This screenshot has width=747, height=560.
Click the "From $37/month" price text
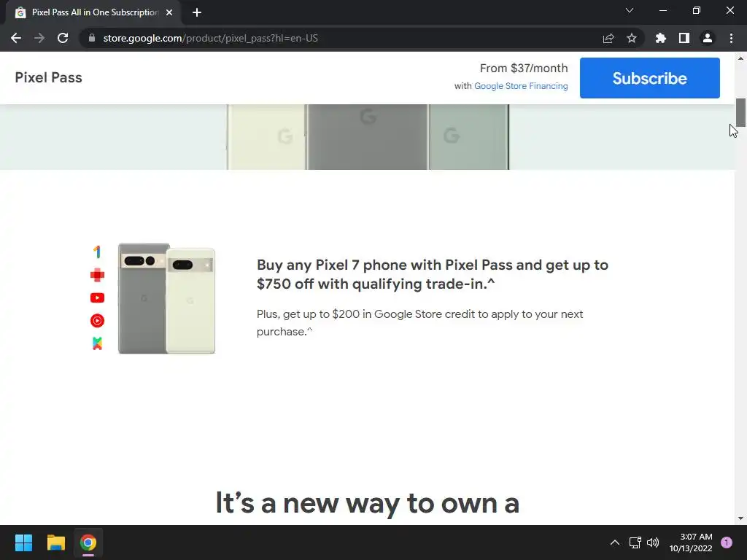pos(524,68)
